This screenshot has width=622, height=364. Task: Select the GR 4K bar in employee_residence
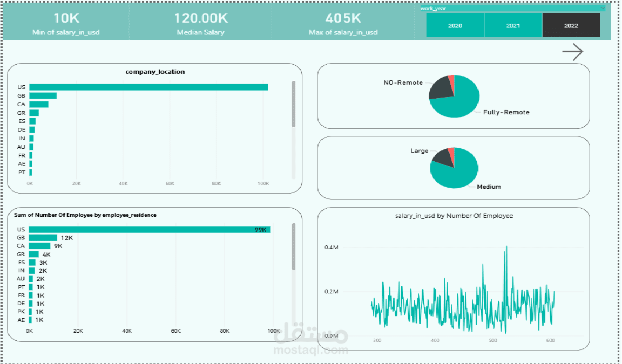click(33, 255)
